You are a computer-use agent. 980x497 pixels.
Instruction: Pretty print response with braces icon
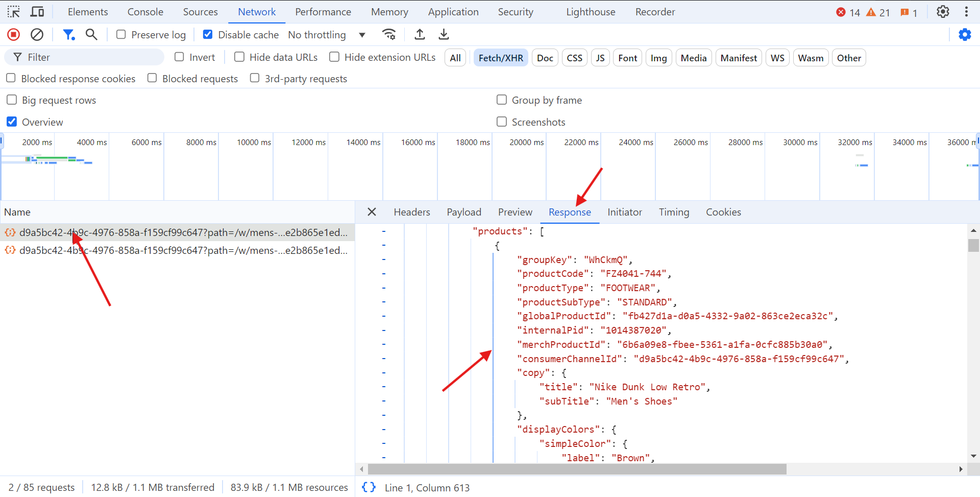[x=369, y=487]
